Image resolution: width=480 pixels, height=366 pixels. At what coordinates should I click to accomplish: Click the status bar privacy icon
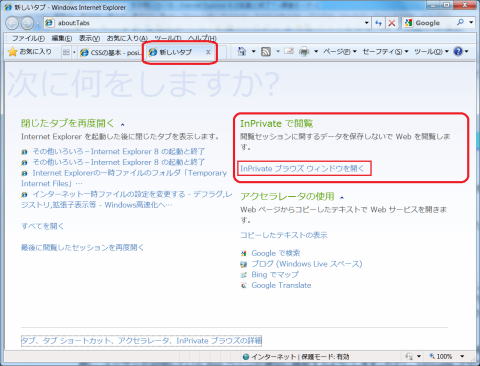click(409, 356)
